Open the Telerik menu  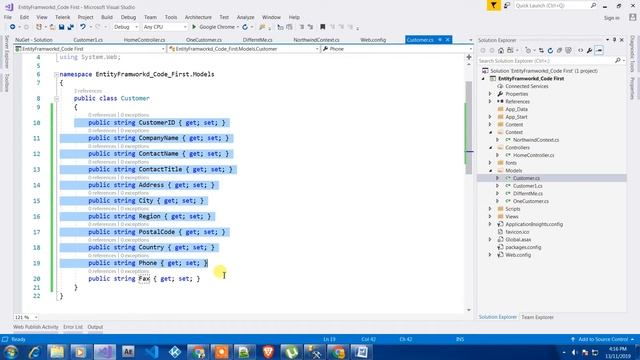pos(62,17)
